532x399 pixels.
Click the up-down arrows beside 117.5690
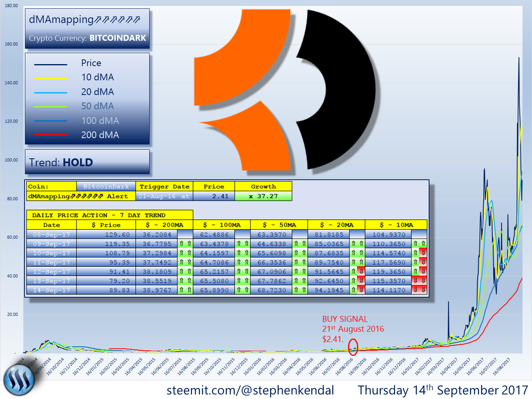pos(419,262)
